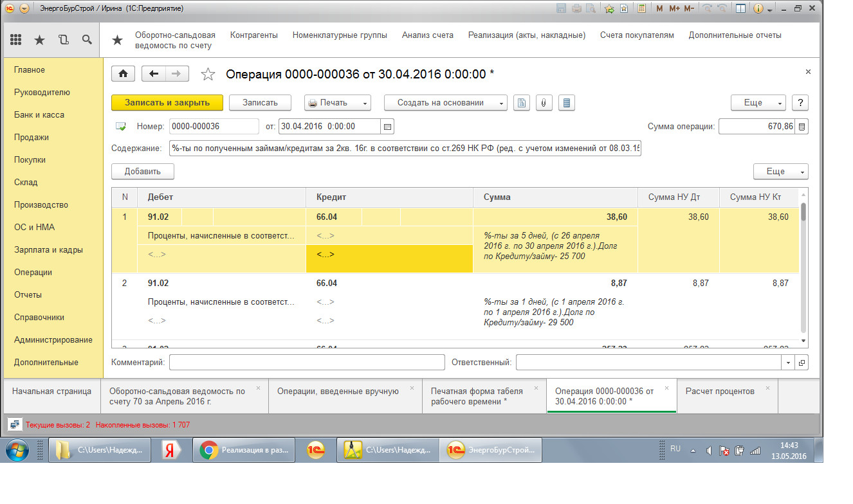
Task: Open the Справочники section
Action: (39, 317)
